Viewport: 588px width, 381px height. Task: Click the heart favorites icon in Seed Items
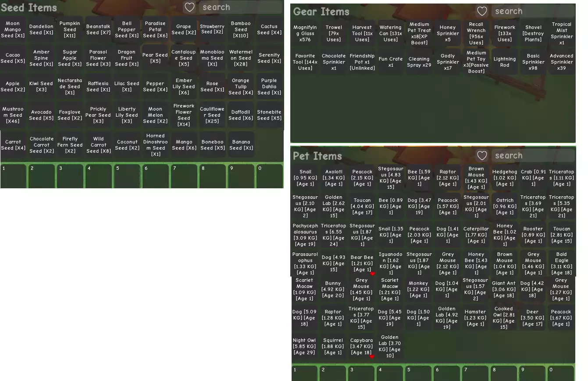click(189, 7)
